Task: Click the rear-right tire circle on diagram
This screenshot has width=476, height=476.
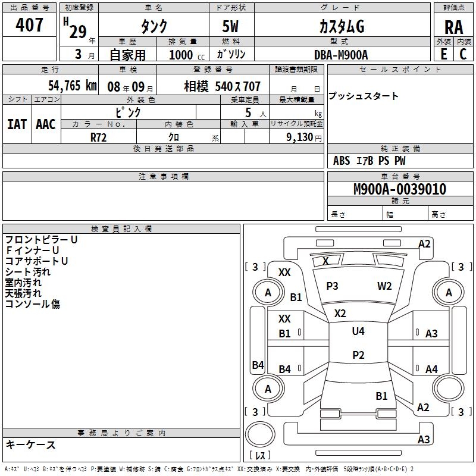Action: (x=449, y=388)
